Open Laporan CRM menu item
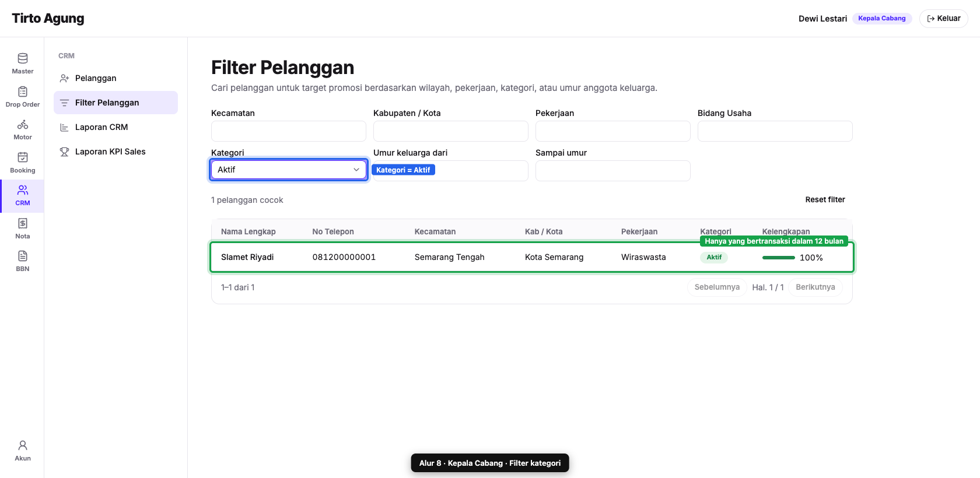The height and width of the screenshot is (478, 980). [116, 127]
